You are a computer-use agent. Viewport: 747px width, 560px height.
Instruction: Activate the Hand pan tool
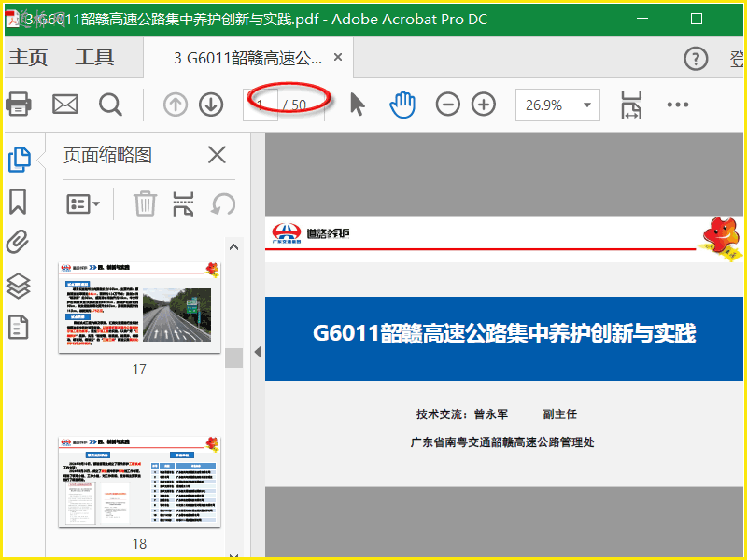click(x=402, y=105)
